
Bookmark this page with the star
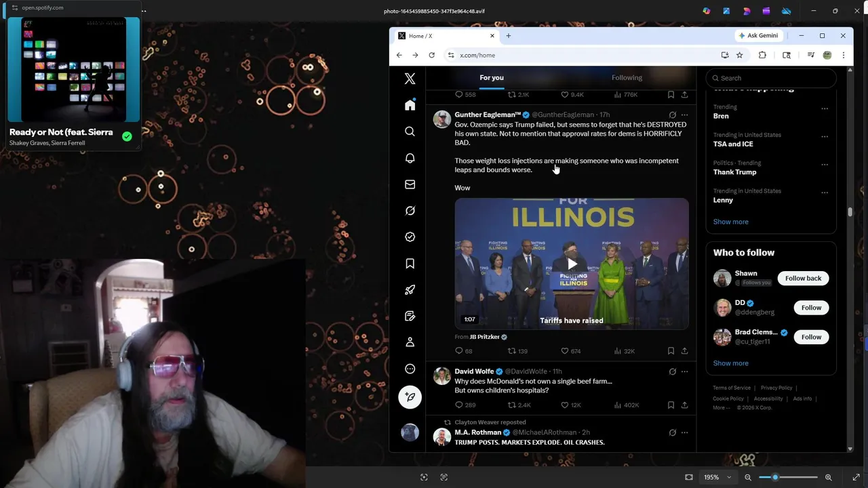[x=739, y=55]
